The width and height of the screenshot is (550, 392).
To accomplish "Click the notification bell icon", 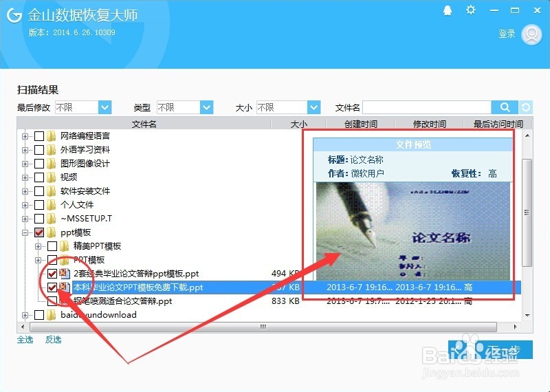I will point(448,10).
